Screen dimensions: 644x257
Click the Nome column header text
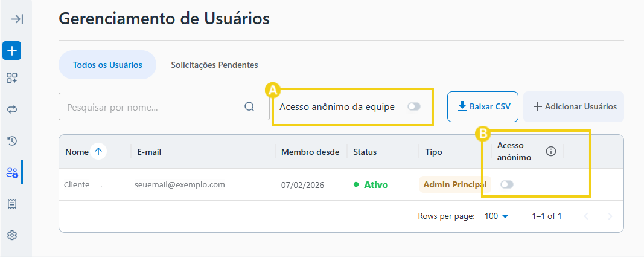click(77, 152)
